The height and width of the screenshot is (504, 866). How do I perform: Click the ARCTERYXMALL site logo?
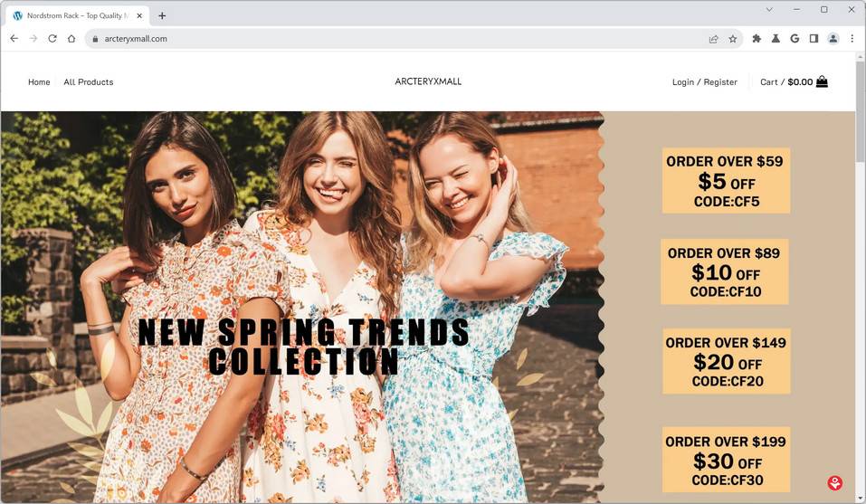(x=428, y=81)
